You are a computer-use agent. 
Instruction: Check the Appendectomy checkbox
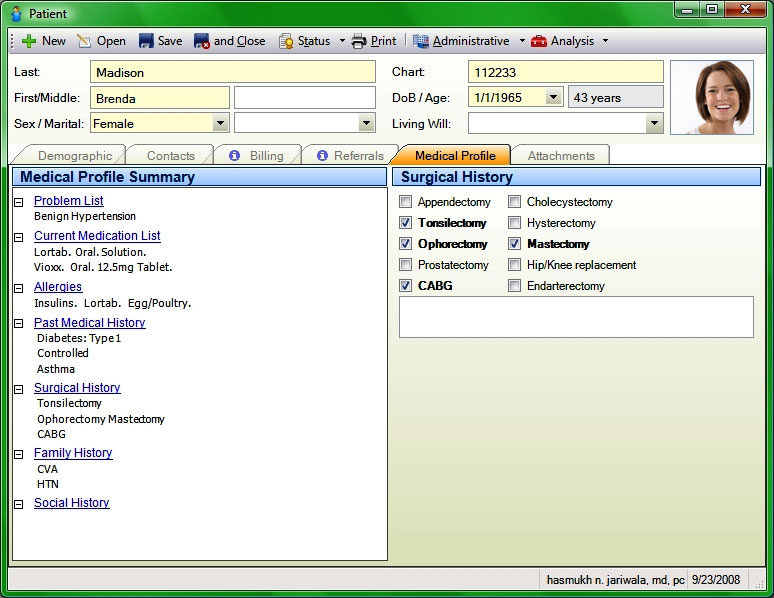(405, 202)
